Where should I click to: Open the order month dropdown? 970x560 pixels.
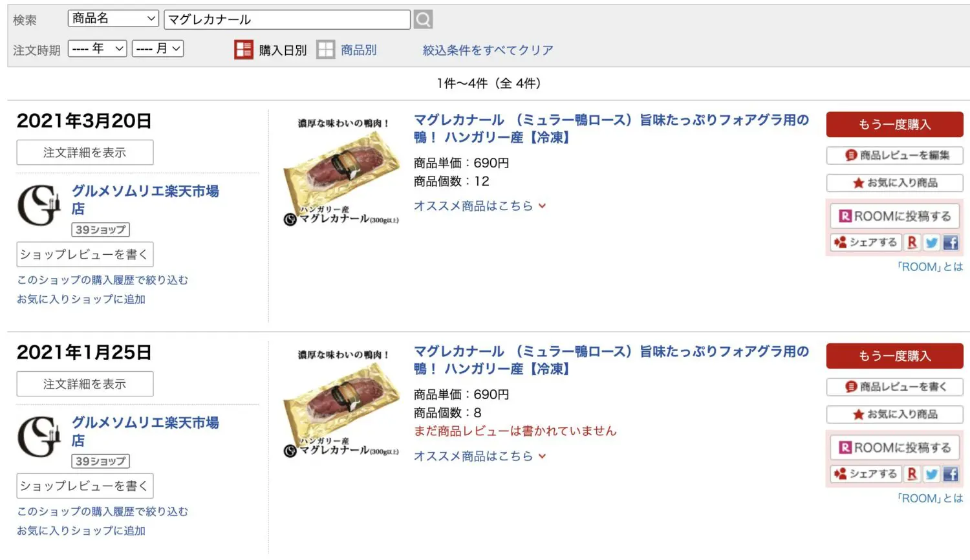point(158,48)
